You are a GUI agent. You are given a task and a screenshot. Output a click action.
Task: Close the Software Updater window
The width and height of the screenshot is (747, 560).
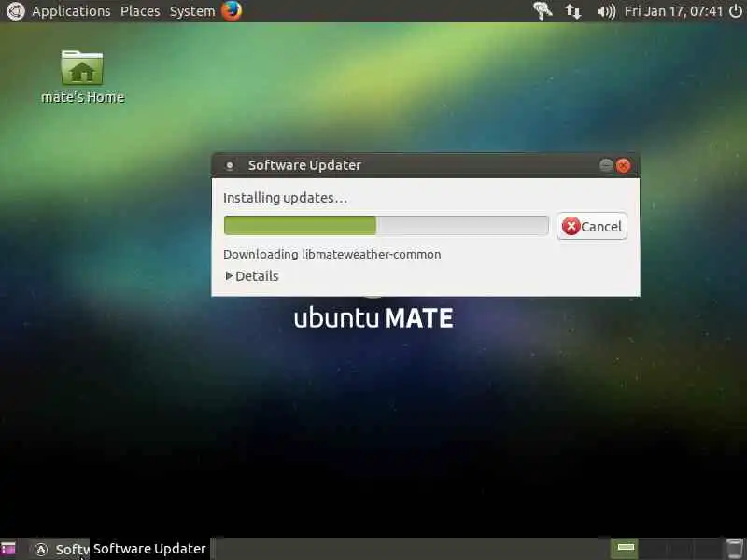point(623,165)
